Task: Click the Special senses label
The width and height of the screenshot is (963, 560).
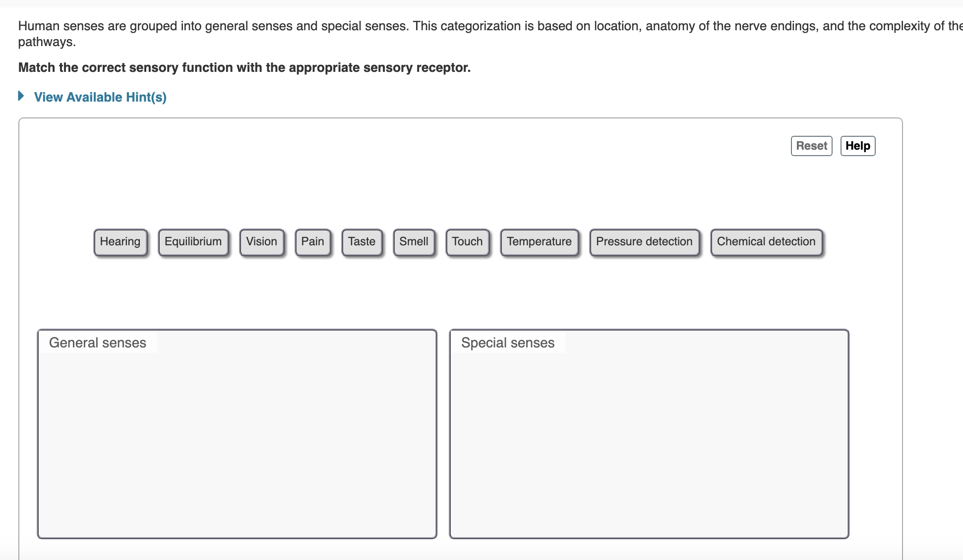Action: pyautogui.click(x=507, y=342)
